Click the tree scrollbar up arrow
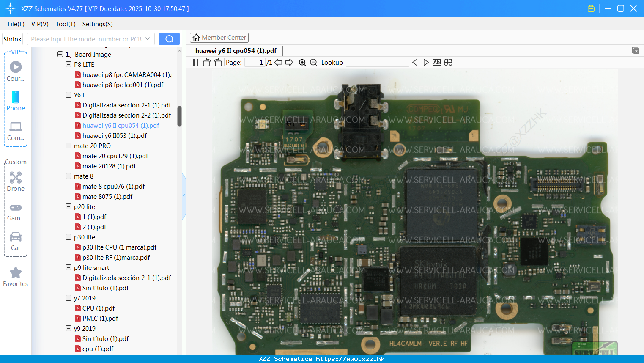This screenshot has height=363, width=644. 179,51
